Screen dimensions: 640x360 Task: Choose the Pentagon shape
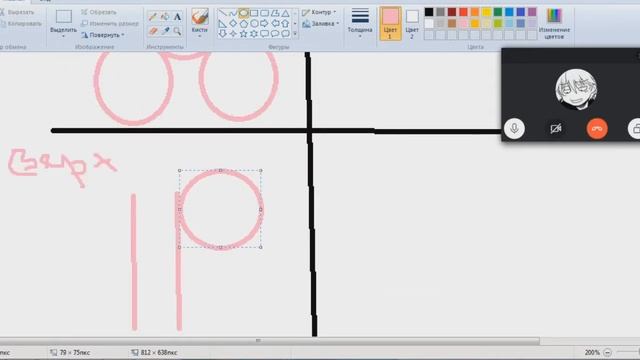244,24
